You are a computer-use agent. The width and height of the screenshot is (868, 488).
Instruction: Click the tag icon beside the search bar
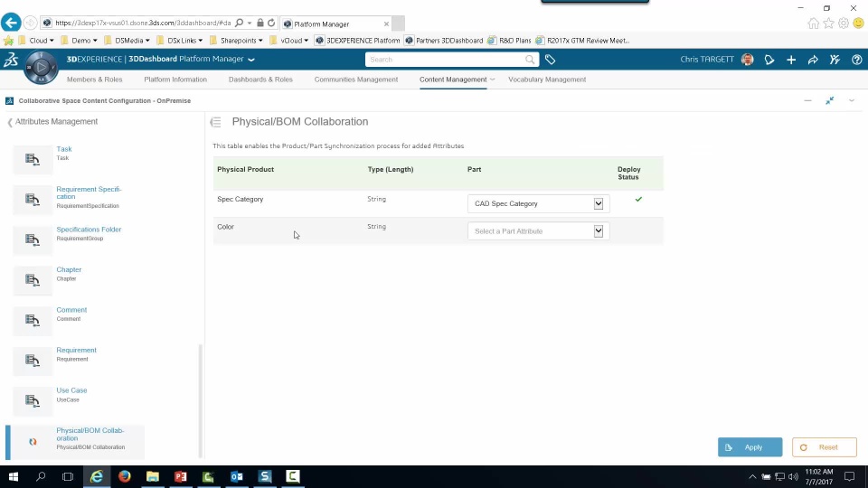550,60
